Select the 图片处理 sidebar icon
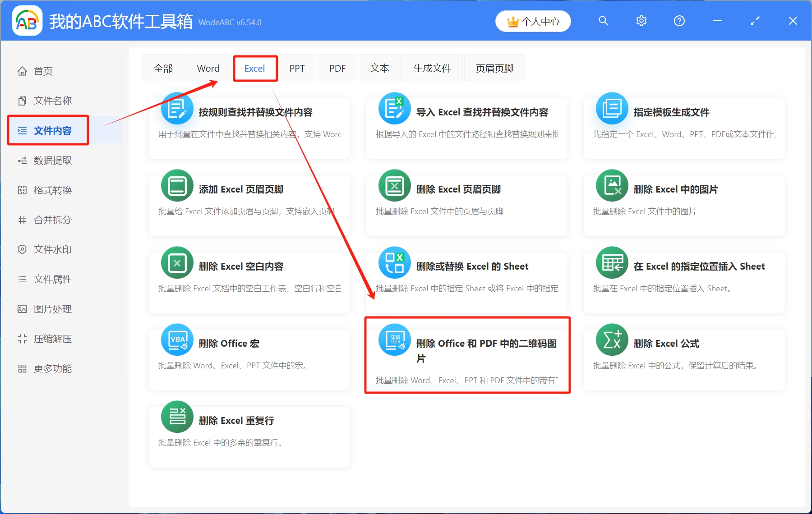 click(x=23, y=309)
